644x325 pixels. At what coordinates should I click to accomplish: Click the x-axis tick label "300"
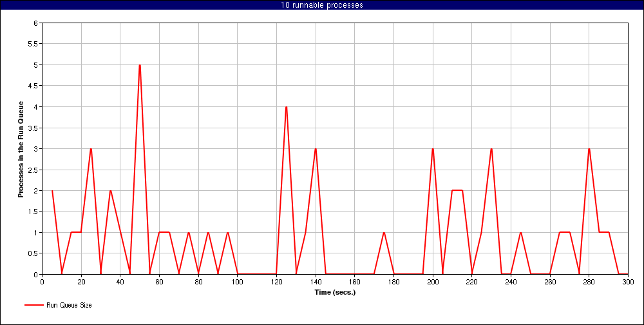tap(628, 282)
